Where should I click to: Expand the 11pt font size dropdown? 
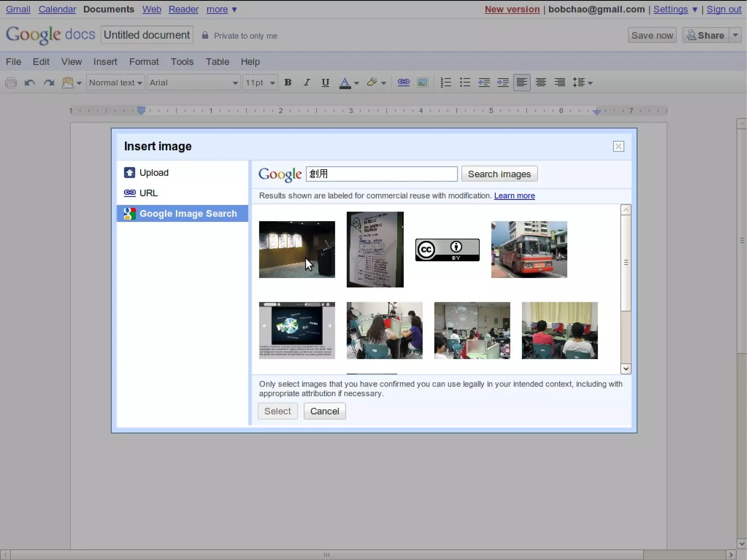pos(260,83)
